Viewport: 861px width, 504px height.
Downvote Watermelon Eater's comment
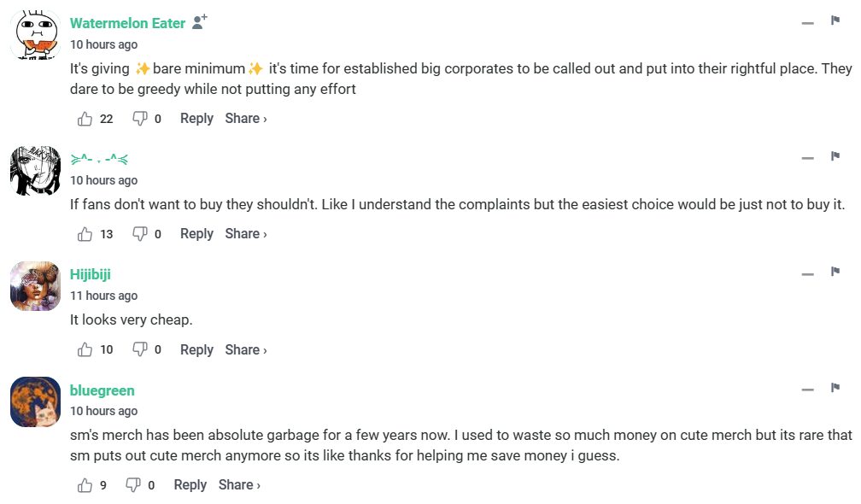pyautogui.click(x=140, y=119)
